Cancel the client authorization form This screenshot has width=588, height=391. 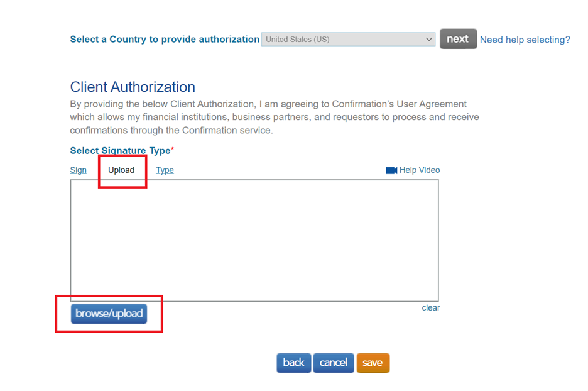tap(333, 363)
